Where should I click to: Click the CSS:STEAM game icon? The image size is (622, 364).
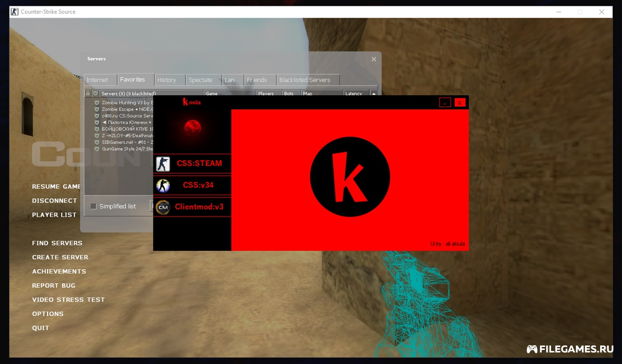pos(163,164)
